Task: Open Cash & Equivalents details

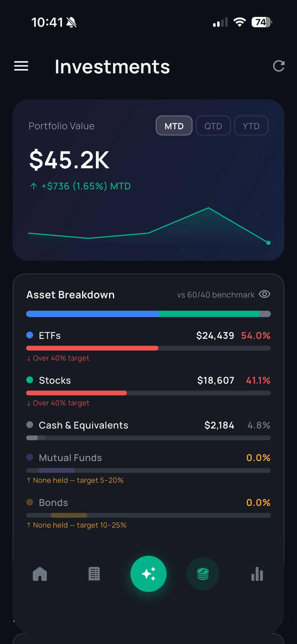Action: [148, 425]
